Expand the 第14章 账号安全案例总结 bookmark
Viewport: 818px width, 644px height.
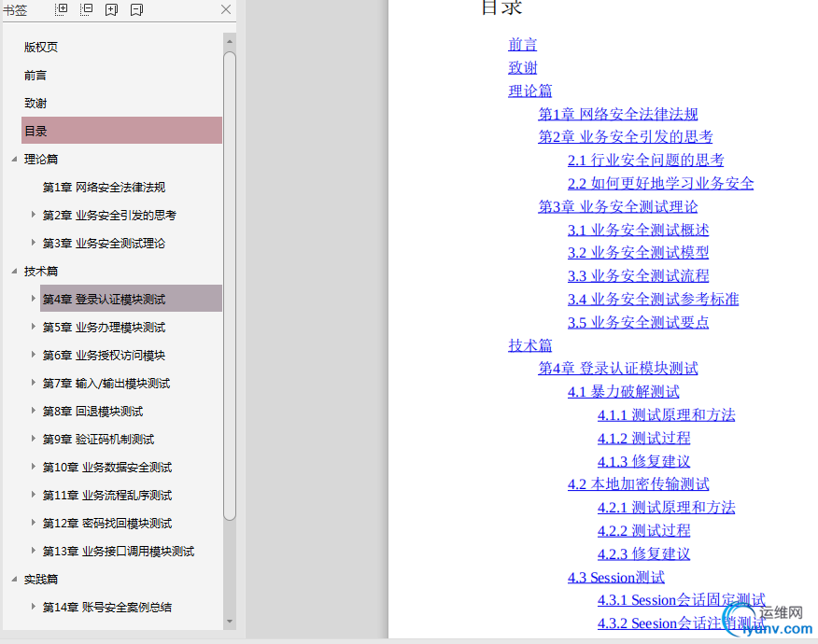point(33,607)
